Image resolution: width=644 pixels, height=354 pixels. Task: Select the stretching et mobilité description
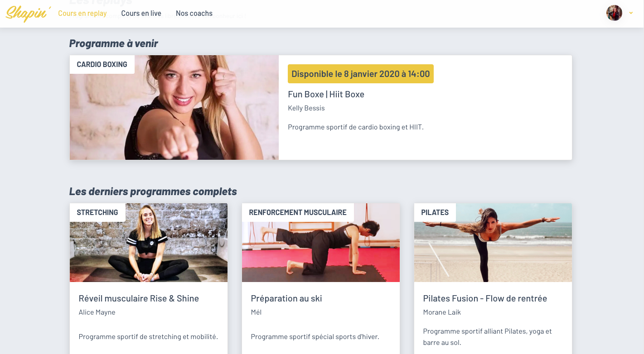(x=148, y=337)
